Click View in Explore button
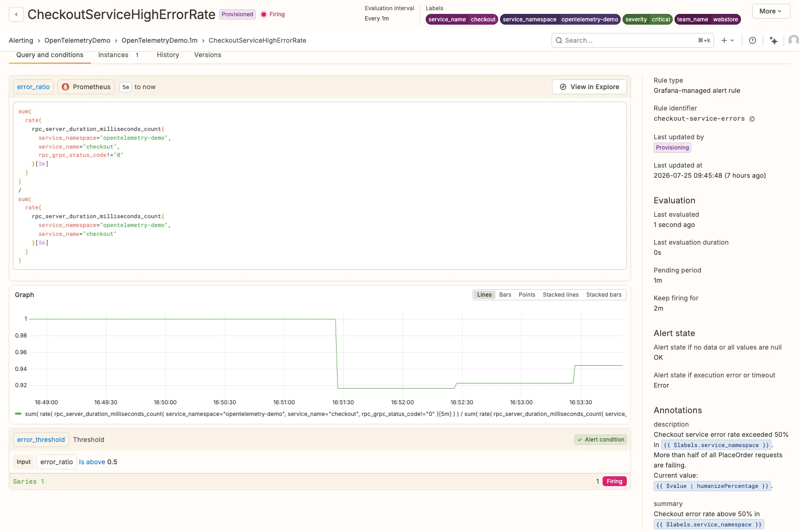 589,87
